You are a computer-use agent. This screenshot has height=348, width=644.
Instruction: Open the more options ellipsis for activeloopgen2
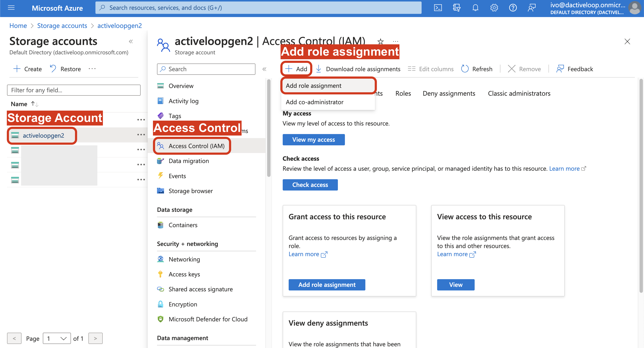[141, 135]
